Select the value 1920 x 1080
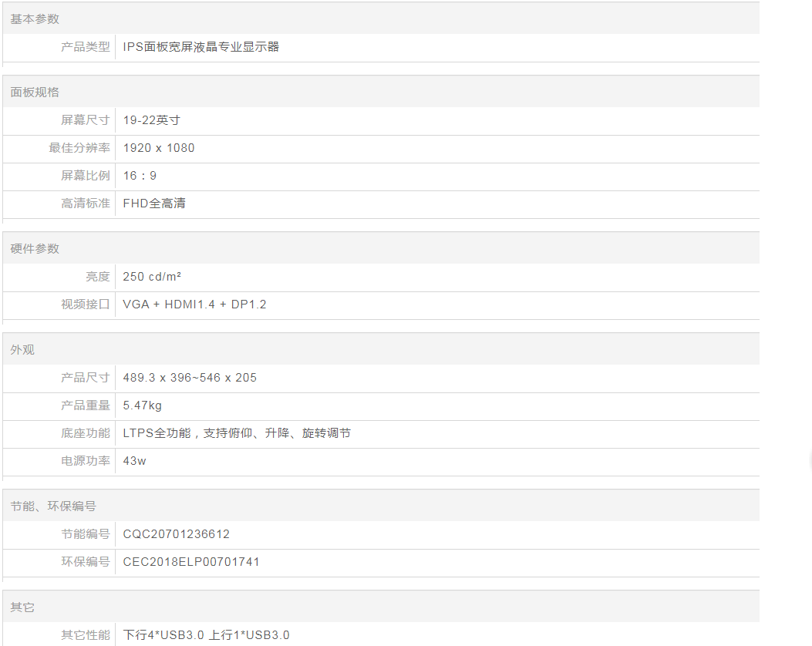The image size is (812, 646). tap(158, 148)
